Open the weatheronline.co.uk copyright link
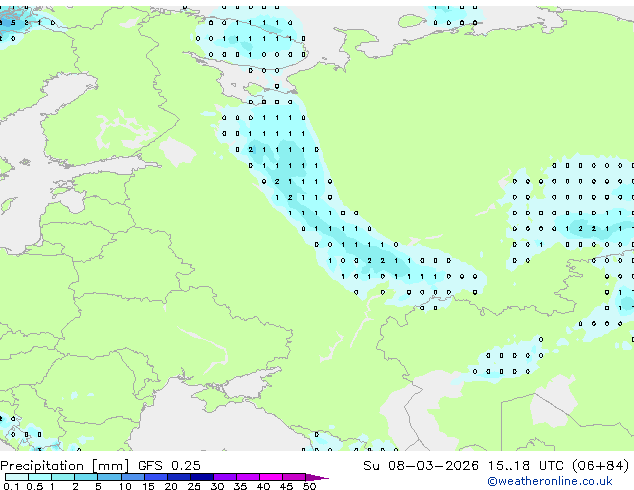The width and height of the screenshot is (634, 490). click(x=550, y=481)
